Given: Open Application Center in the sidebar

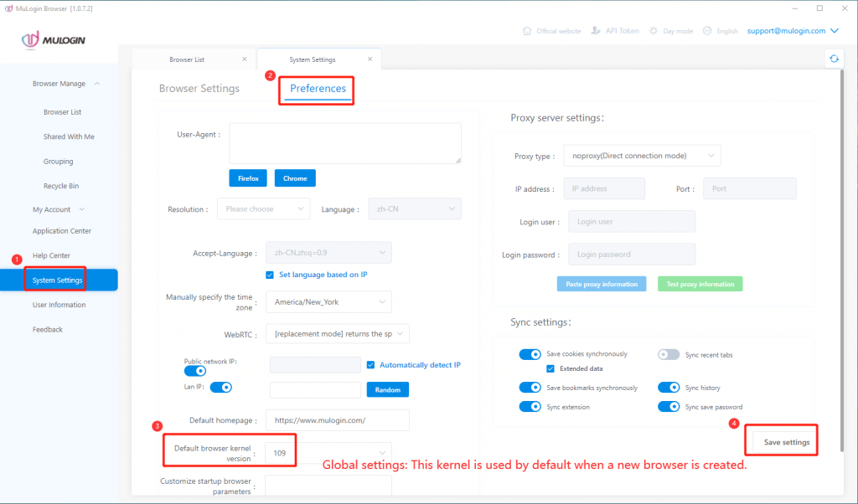Looking at the screenshot, I should tap(62, 231).
